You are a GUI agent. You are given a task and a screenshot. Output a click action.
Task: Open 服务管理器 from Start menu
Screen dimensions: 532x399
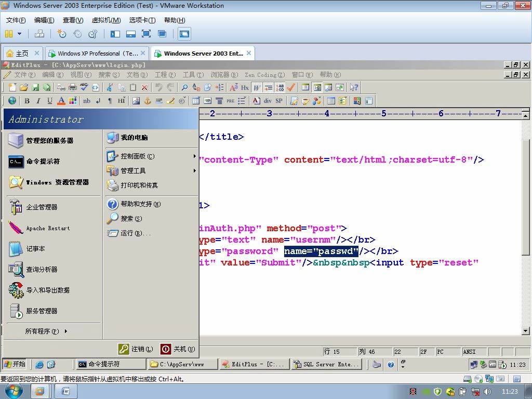click(x=54, y=311)
